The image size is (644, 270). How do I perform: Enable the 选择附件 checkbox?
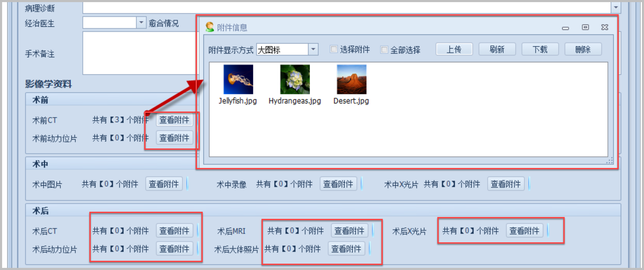pyautogui.click(x=334, y=49)
